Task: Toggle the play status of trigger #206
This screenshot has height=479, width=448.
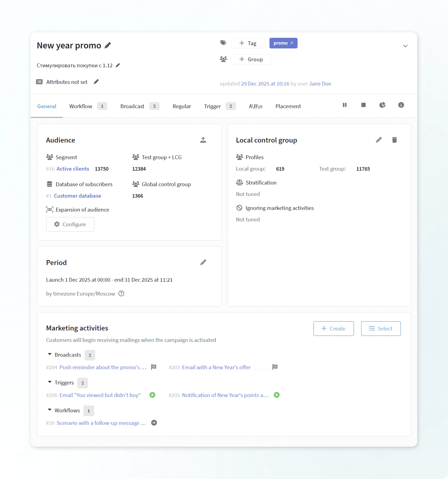Action: (x=152, y=395)
